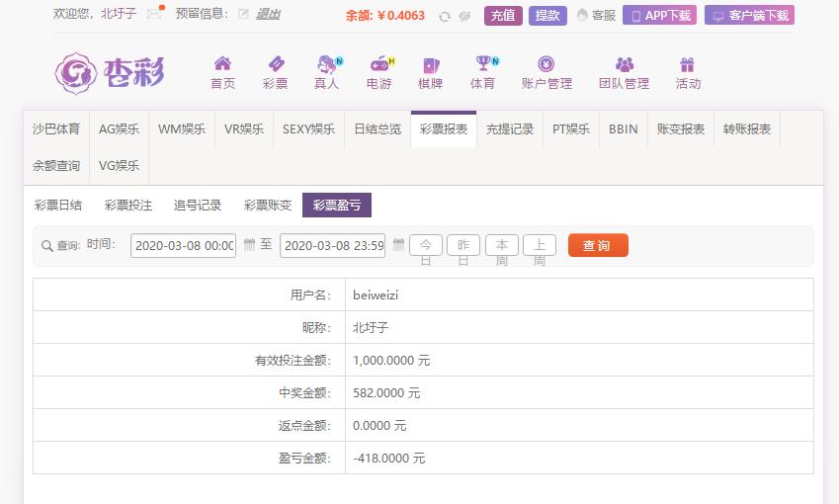Refresh the balance with the reload icon

(444, 17)
